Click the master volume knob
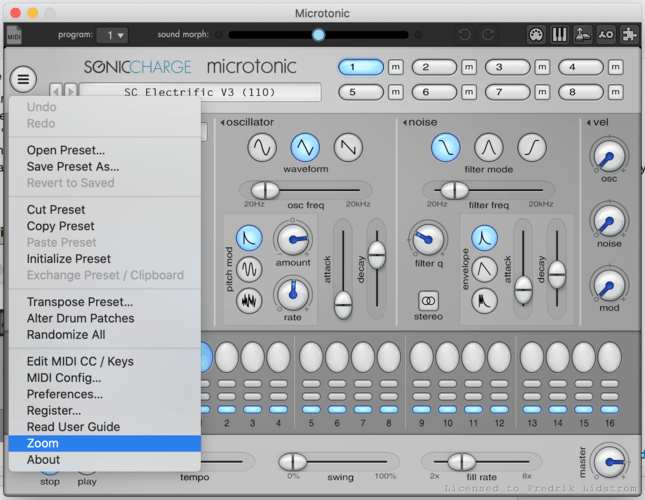 [610, 462]
